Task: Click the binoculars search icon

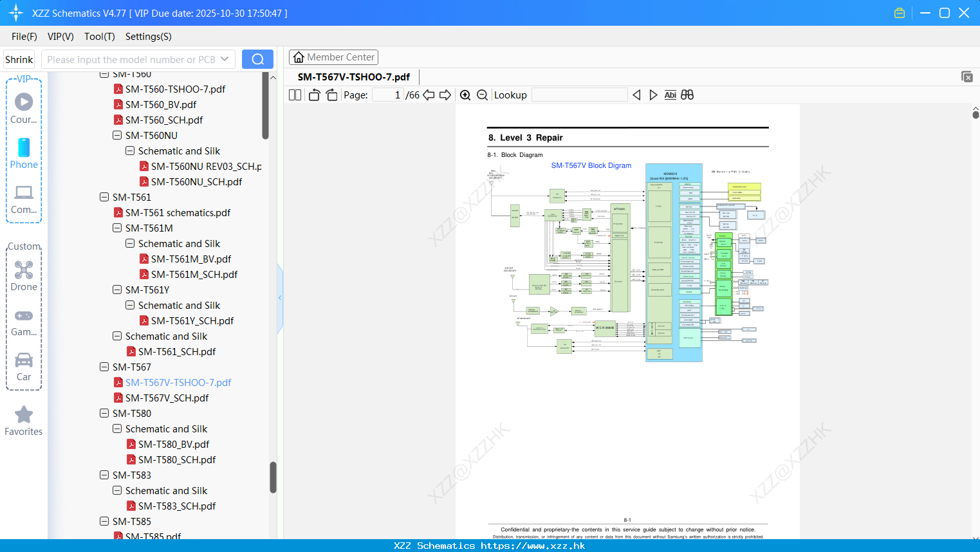Action: coord(687,95)
